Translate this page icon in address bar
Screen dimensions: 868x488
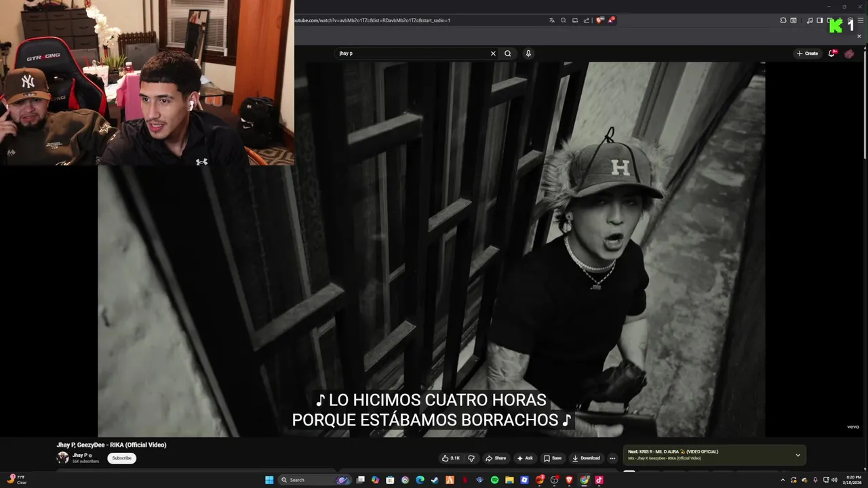(x=552, y=20)
